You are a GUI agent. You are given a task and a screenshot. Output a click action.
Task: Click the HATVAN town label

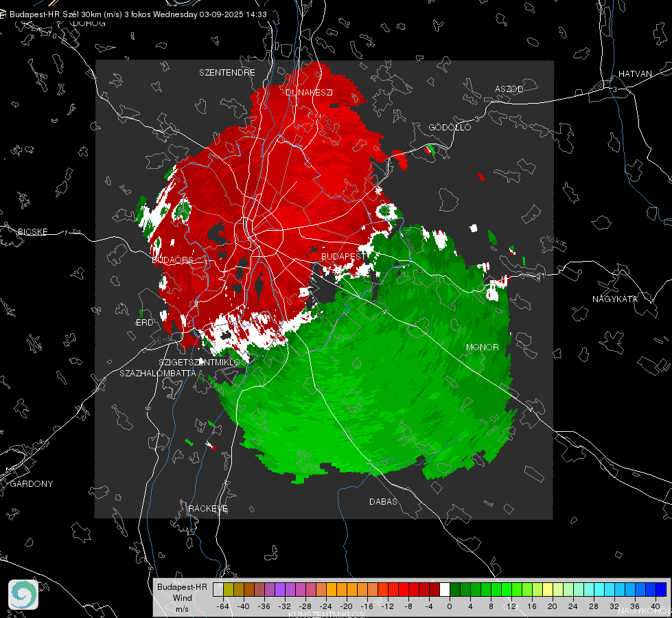[635, 73]
